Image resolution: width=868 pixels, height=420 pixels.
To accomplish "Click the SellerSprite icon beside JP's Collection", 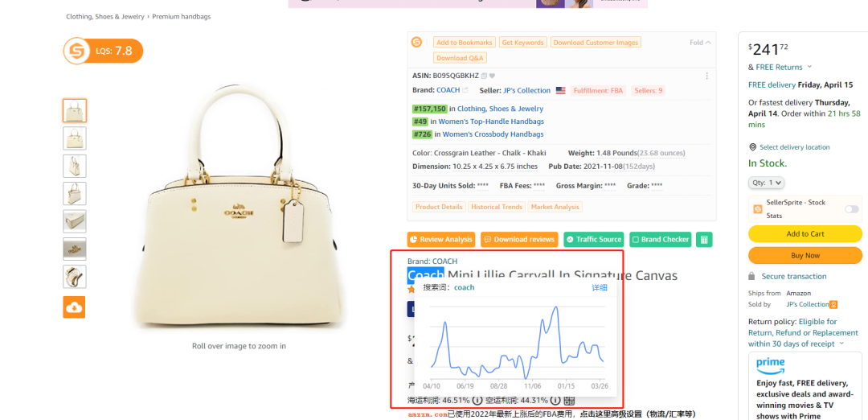I will pyautogui.click(x=833, y=304).
